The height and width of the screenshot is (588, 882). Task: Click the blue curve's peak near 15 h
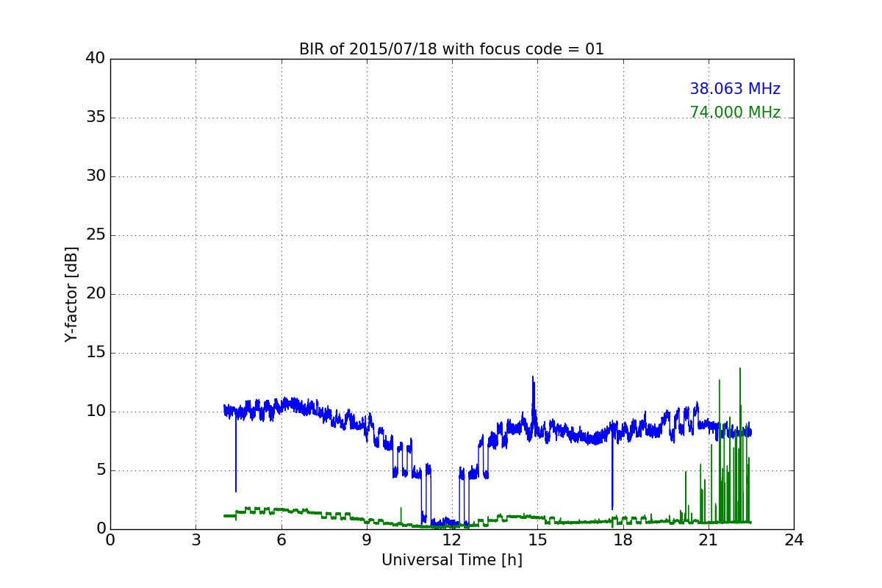[x=533, y=377]
